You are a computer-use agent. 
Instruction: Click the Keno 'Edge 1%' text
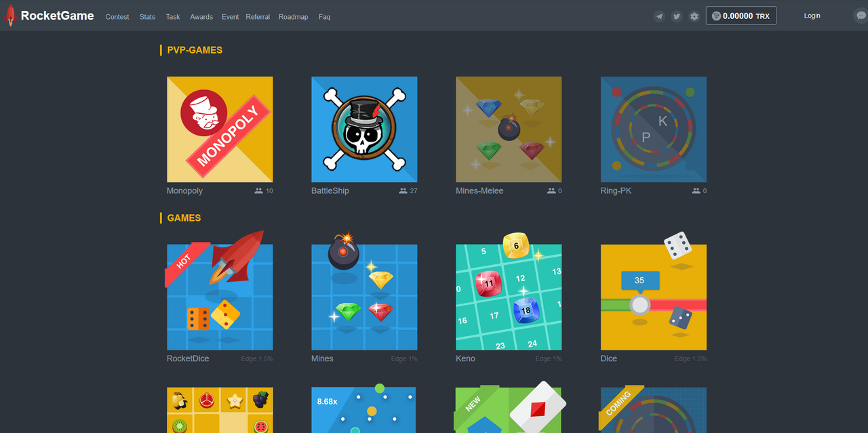click(549, 359)
